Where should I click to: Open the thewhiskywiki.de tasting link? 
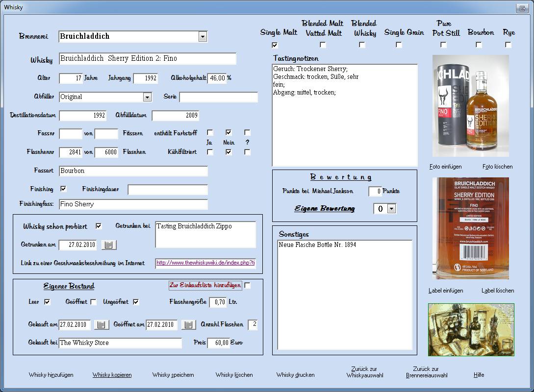click(x=205, y=263)
